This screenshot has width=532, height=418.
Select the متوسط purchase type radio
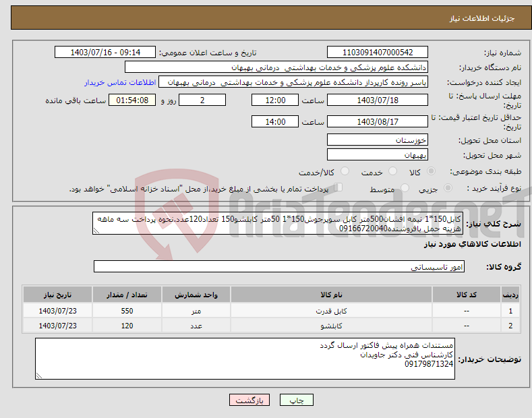[x=405, y=187]
